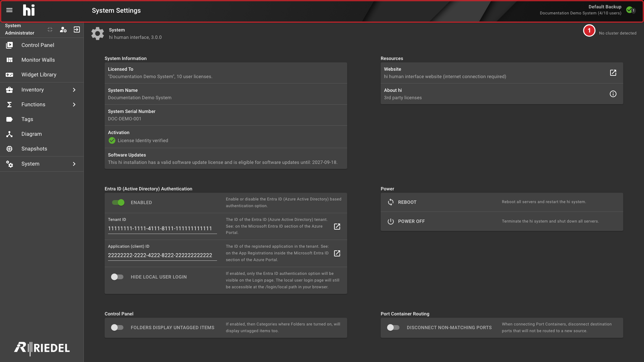Image resolution: width=644 pixels, height=362 pixels.
Task: Click the Website resource row
Action: point(502,73)
